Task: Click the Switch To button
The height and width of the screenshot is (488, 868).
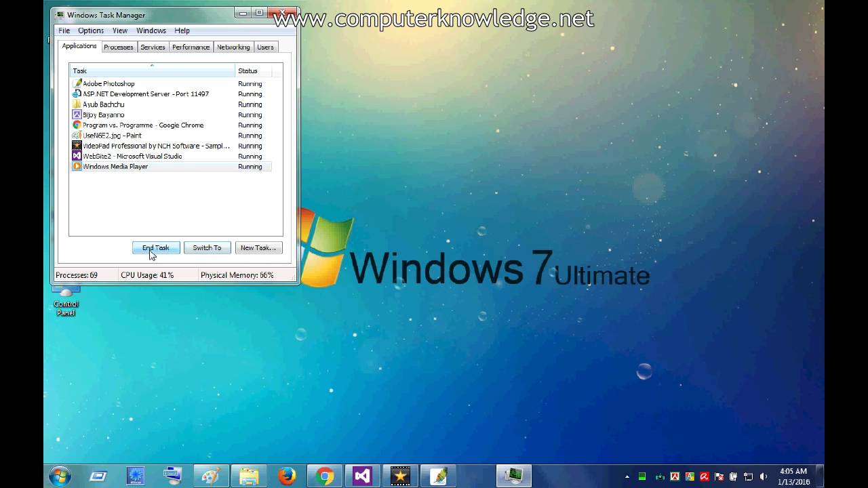Action: coord(207,248)
